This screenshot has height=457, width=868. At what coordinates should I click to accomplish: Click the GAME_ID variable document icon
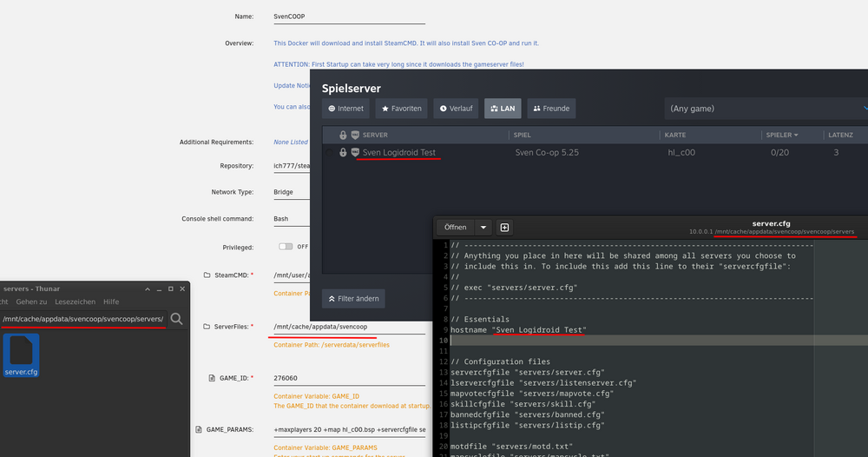pyautogui.click(x=212, y=378)
